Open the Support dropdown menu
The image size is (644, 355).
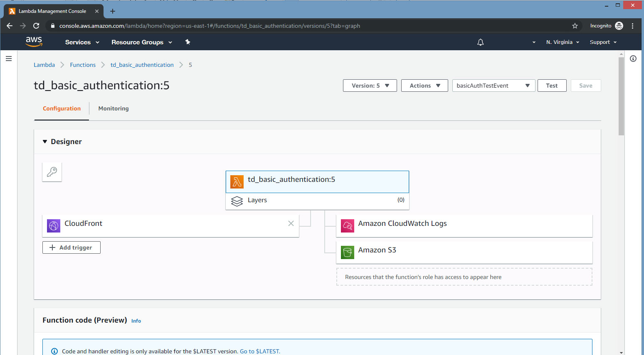603,42
